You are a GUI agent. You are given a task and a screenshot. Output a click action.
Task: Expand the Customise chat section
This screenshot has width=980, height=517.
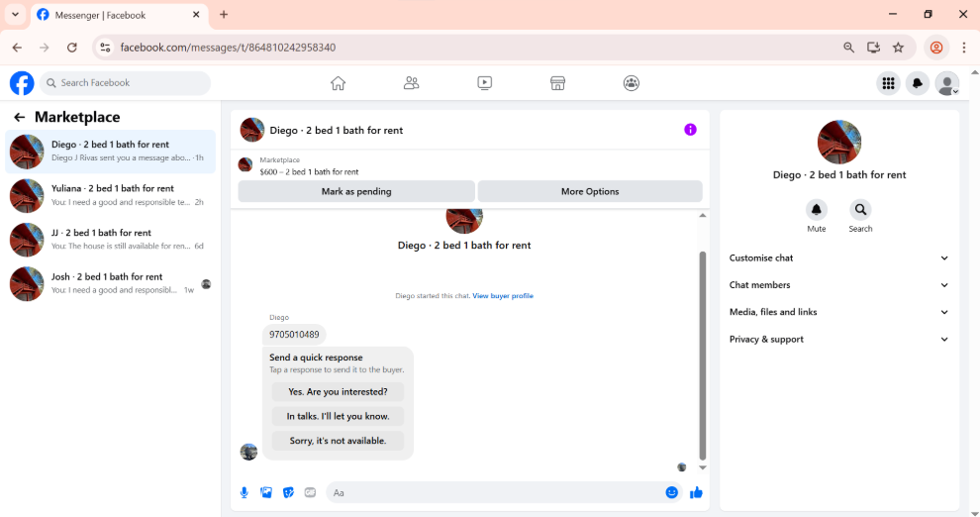point(838,258)
